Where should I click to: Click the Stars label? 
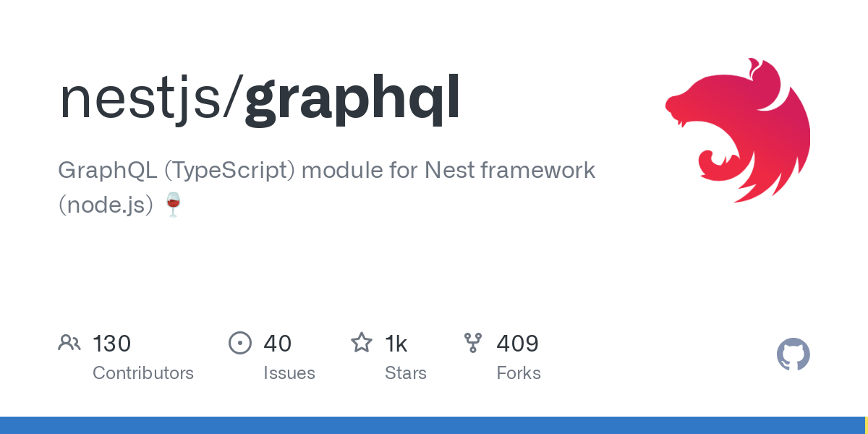pos(406,373)
